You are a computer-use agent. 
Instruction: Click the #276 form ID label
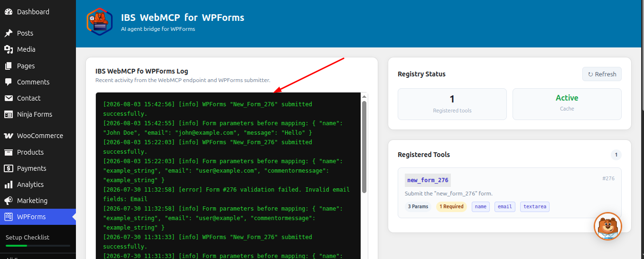(x=608, y=178)
